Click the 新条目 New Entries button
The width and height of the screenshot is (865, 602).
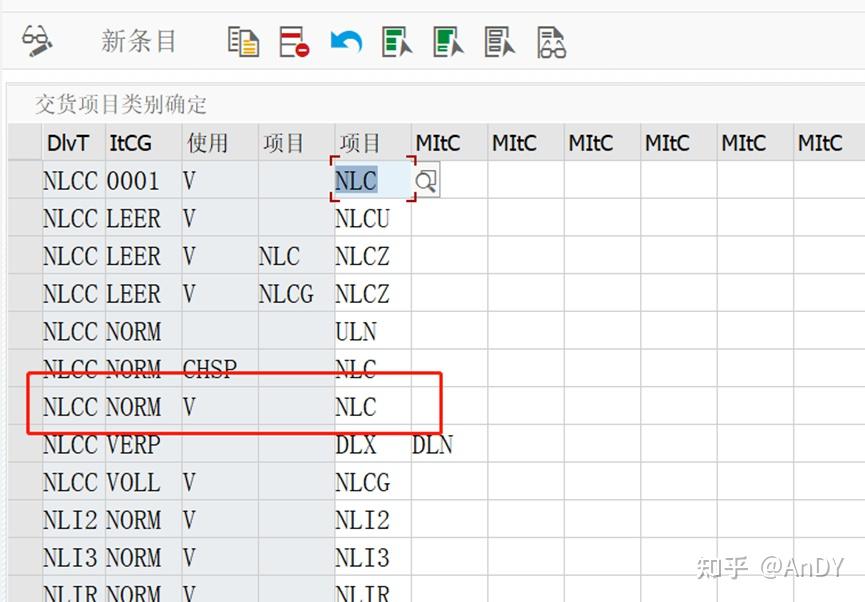[140, 41]
